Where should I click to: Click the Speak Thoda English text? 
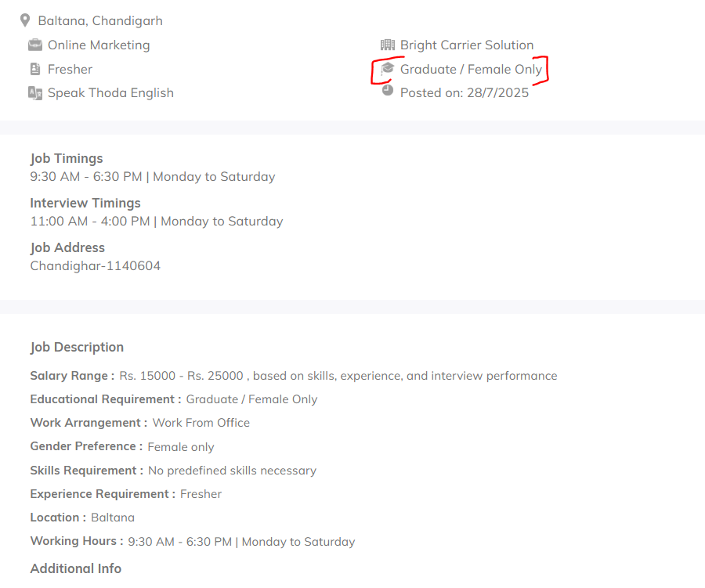(x=110, y=93)
